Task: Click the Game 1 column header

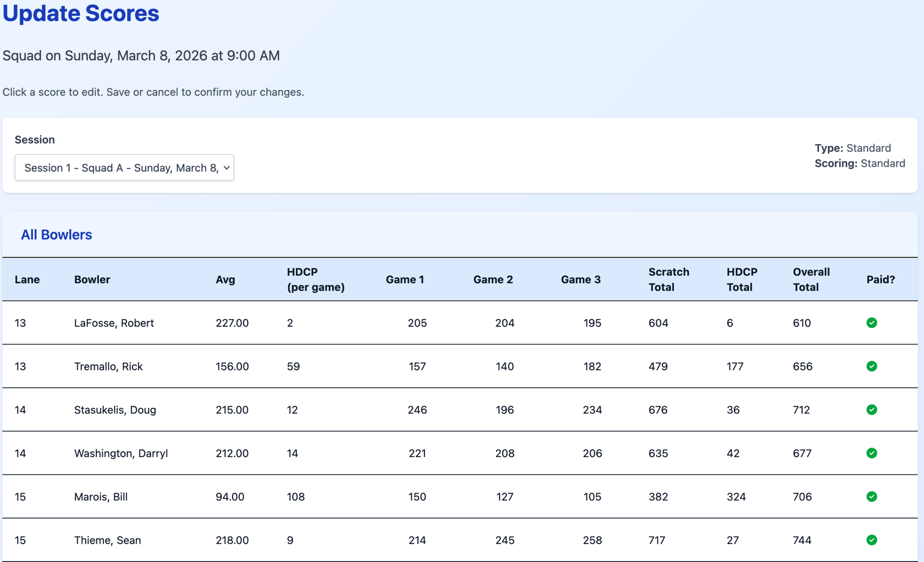Action: (405, 279)
